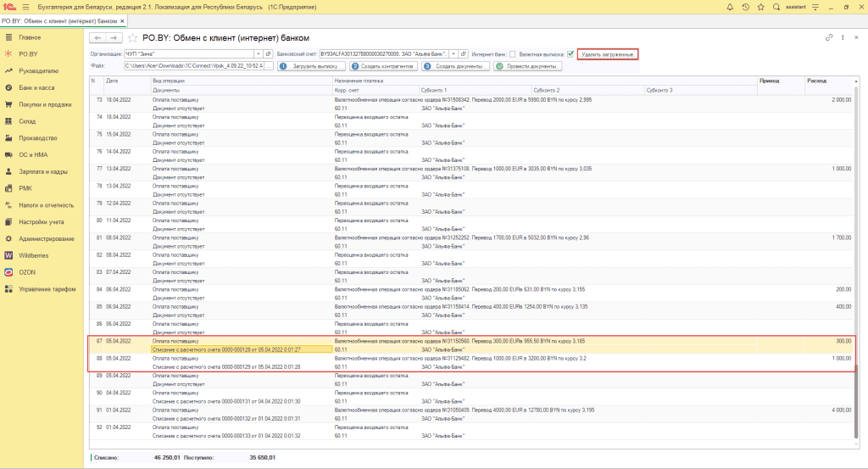Go back with left arrow
The image size is (868, 469).
pyautogui.click(x=97, y=38)
